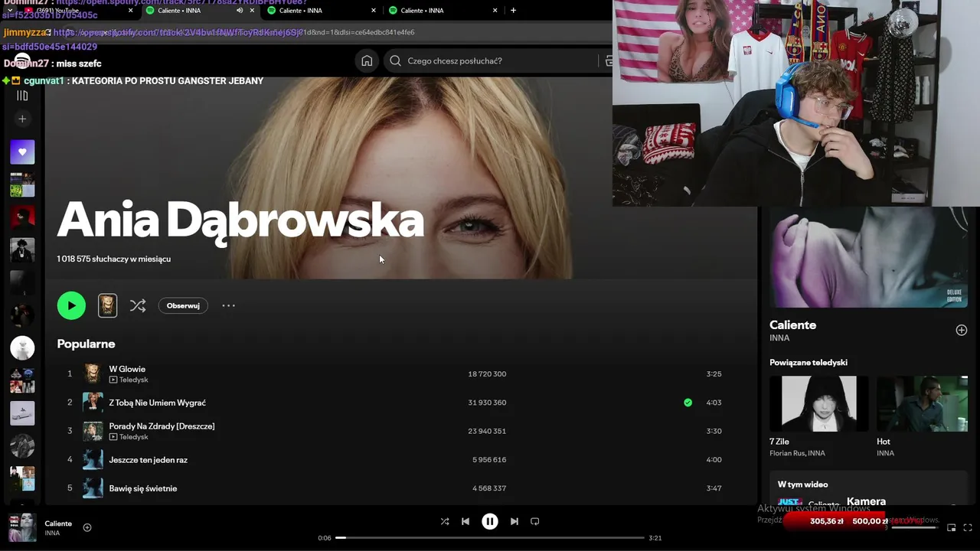Go to Spotify Home icon

point(367,60)
